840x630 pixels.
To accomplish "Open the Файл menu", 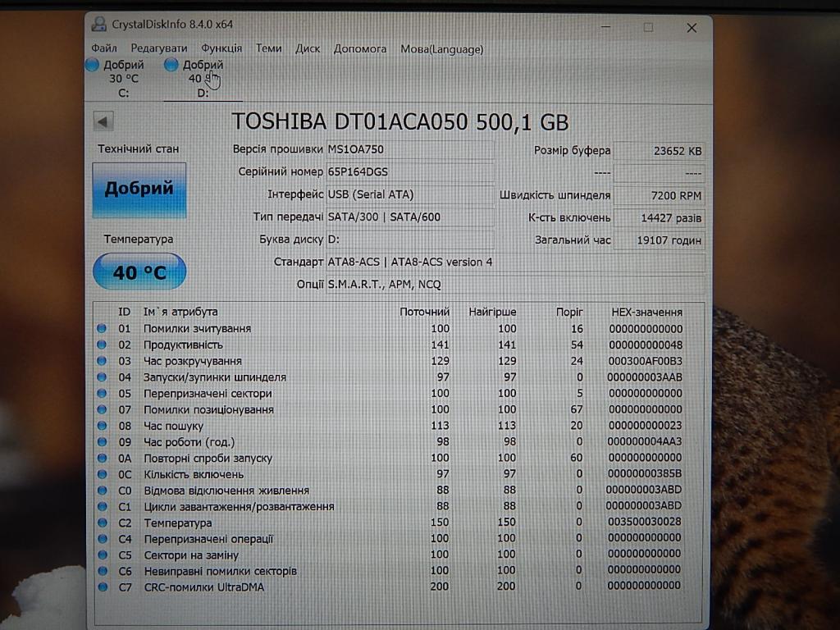I will pos(104,48).
